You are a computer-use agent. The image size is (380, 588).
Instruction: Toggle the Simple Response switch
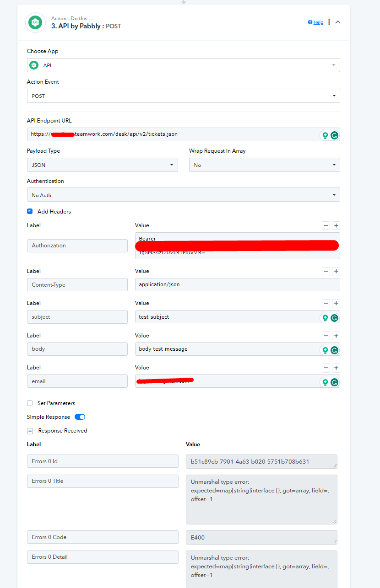[80, 417]
